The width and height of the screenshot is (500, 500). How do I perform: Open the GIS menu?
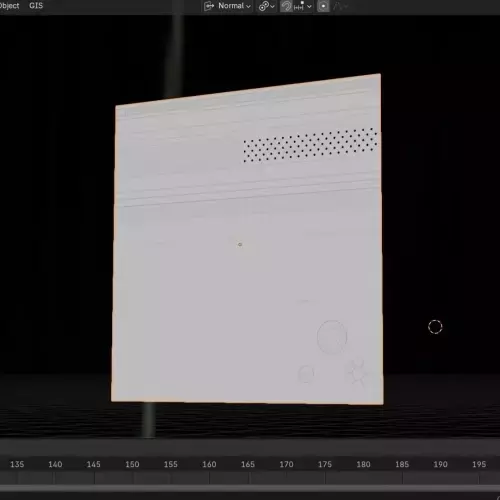coord(36,6)
